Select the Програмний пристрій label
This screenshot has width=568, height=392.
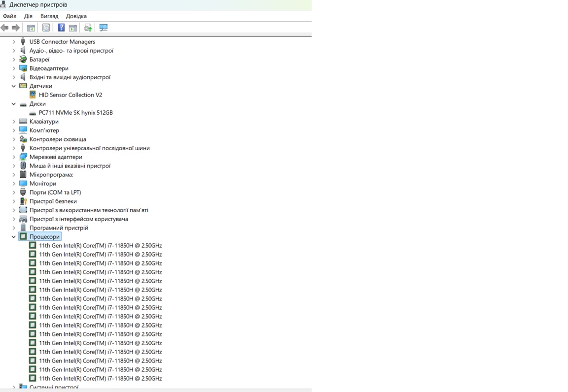click(59, 228)
